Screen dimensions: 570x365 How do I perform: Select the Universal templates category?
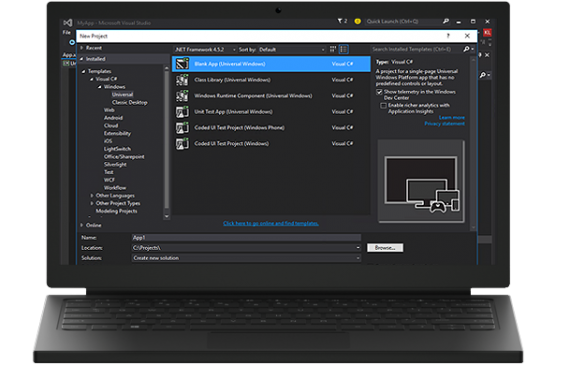pos(123,94)
